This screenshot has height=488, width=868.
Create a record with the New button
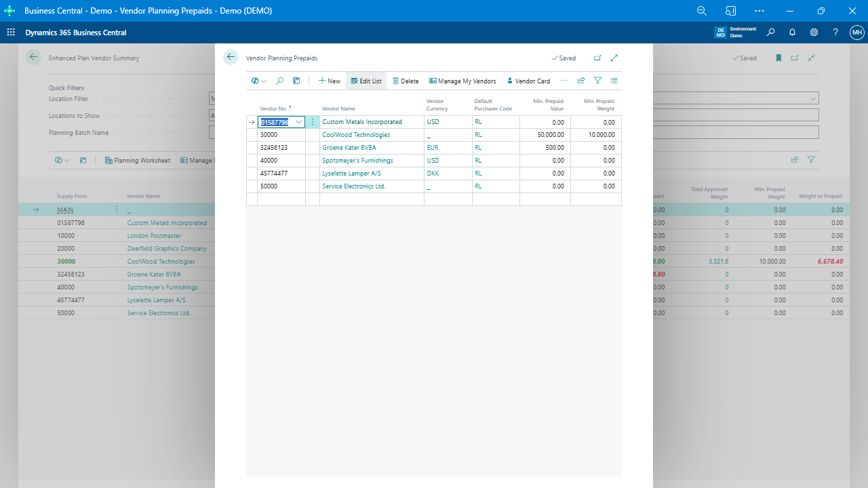(x=328, y=81)
